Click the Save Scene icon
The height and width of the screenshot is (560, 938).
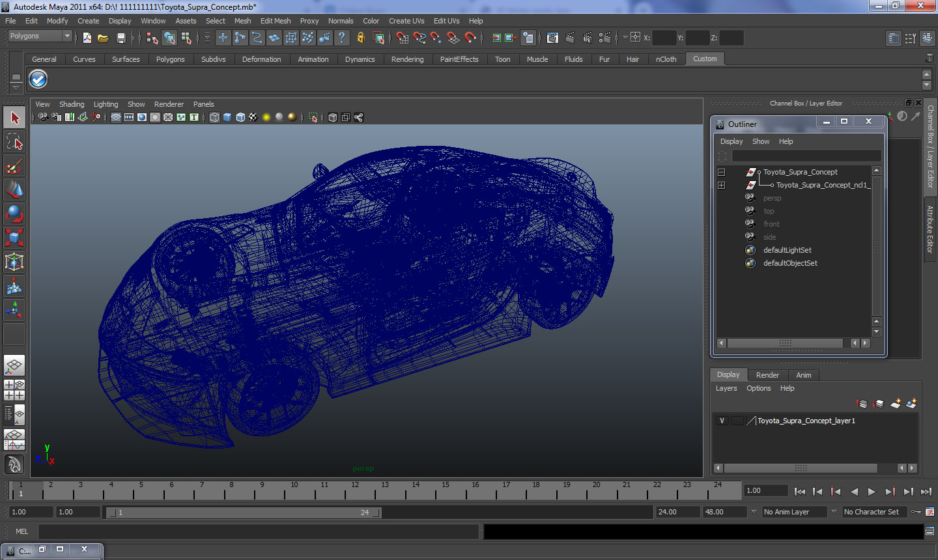click(121, 38)
